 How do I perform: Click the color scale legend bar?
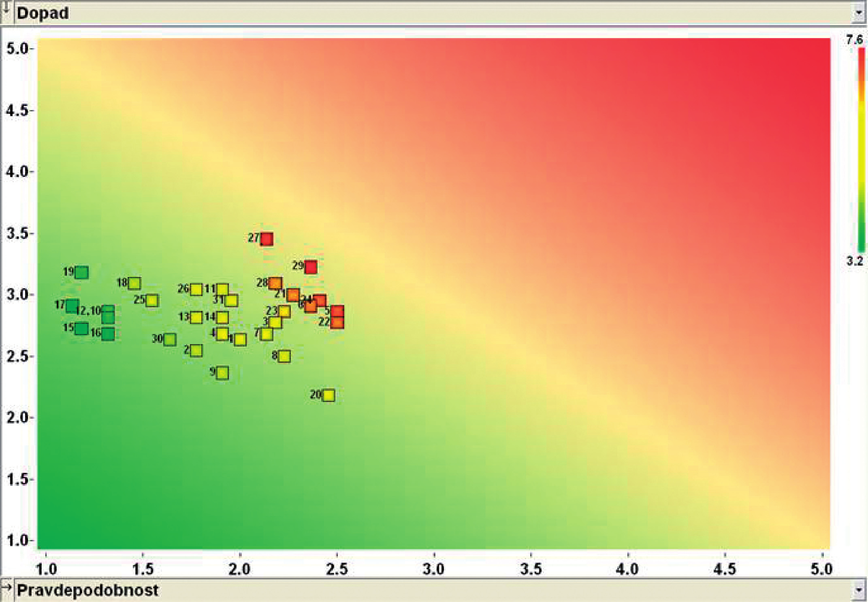point(862,150)
